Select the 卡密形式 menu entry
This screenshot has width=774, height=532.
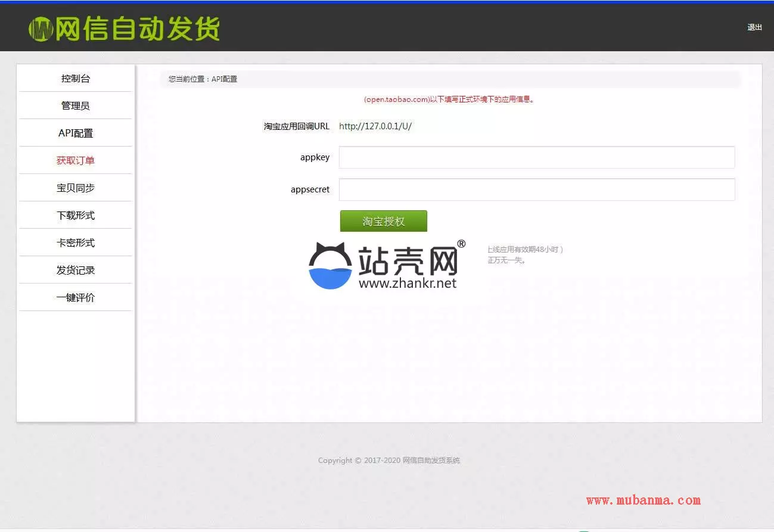(x=76, y=243)
